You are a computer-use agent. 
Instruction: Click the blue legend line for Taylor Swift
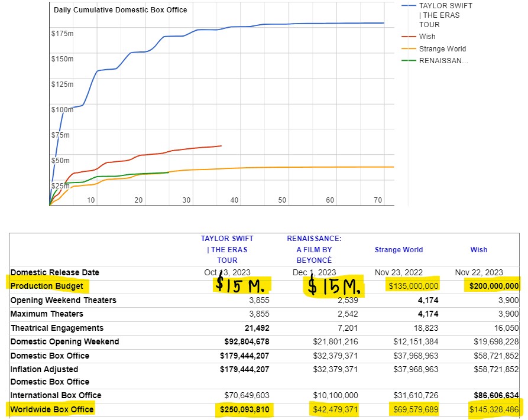click(x=409, y=6)
